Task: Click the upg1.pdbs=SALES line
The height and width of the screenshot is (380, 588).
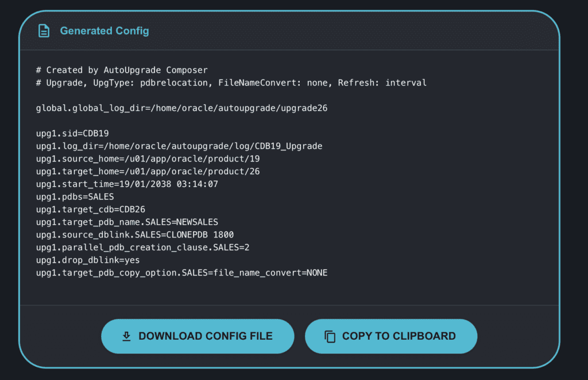Action: (75, 197)
